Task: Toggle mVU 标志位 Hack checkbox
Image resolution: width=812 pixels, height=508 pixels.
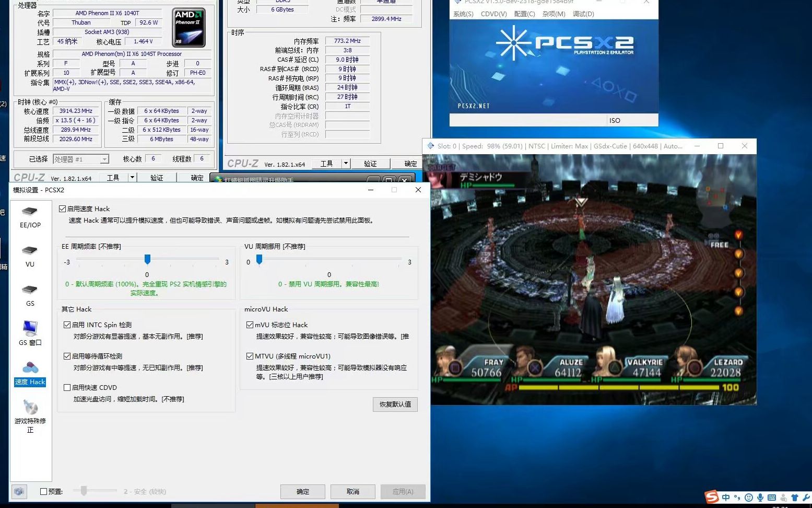Action: coord(250,325)
